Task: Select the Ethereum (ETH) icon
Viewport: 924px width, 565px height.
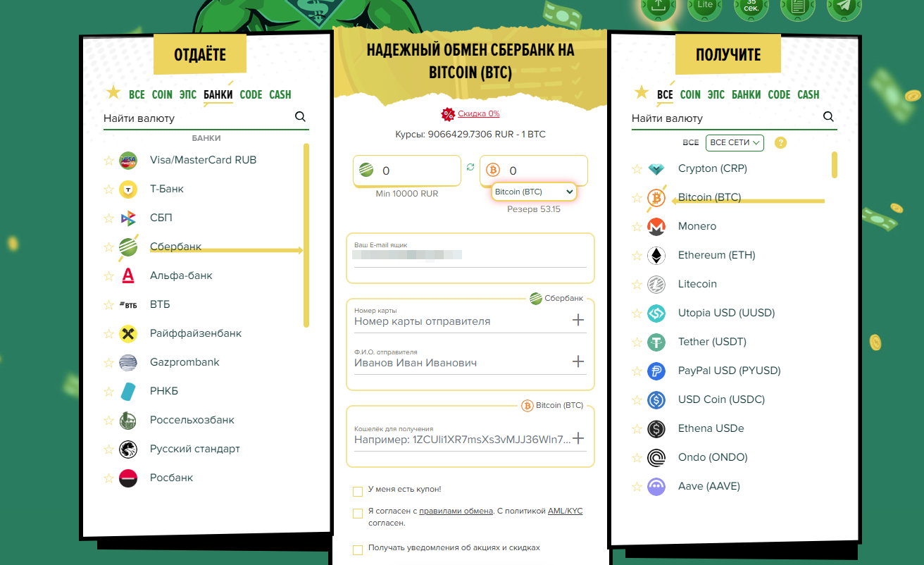Action: 656,256
